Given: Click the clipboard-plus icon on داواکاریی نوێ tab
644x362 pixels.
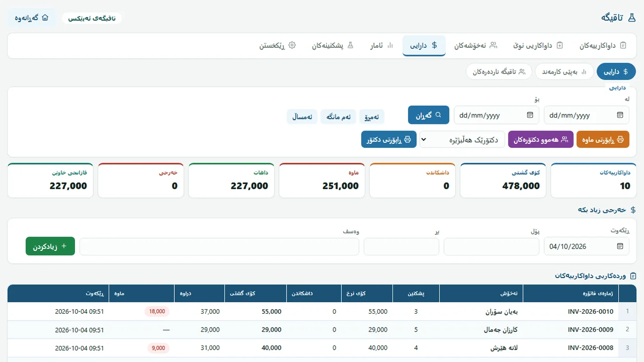Looking at the screenshot, I should pyautogui.click(x=560, y=45).
